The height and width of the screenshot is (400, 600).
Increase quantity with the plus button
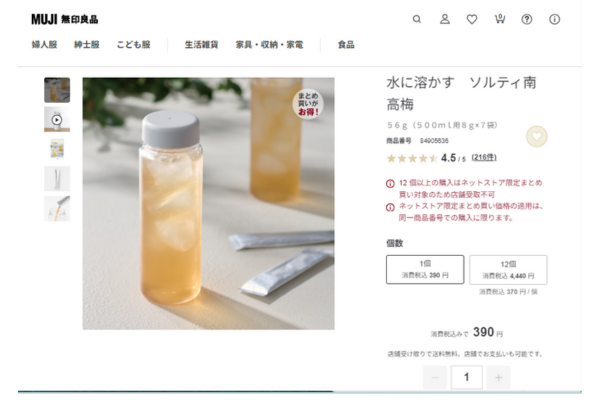(x=498, y=377)
